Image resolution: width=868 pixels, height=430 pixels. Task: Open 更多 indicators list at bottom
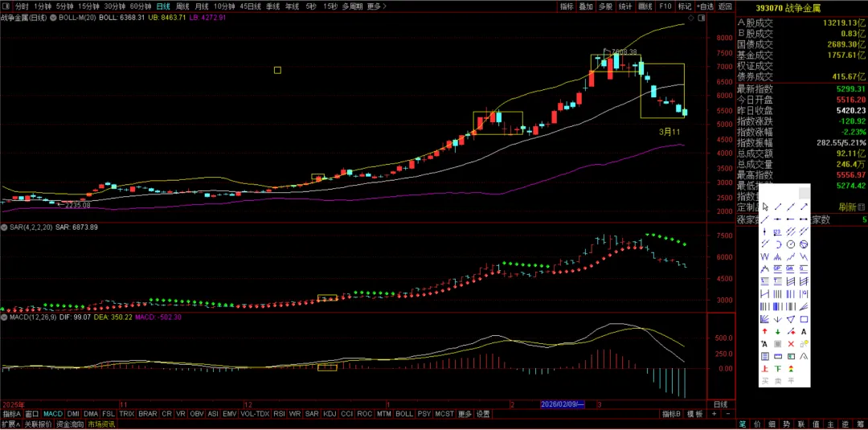click(465, 414)
